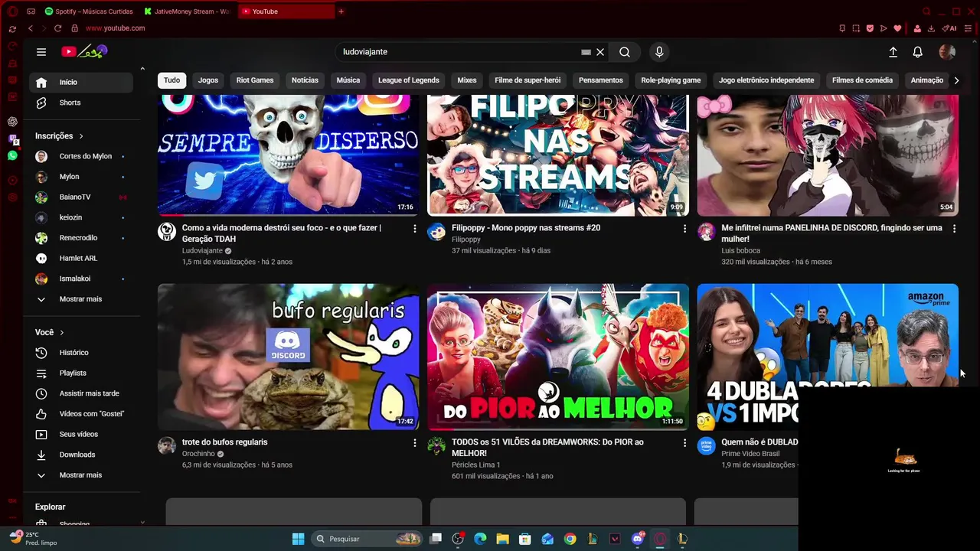Open the browser AI (Aria) button

coord(950,28)
